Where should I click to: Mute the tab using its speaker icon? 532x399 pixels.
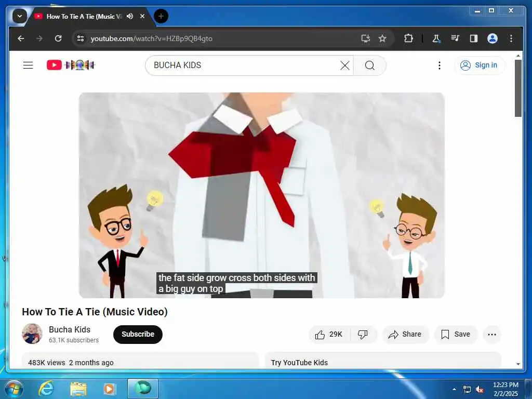pyautogui.click(x=129, y=16)
